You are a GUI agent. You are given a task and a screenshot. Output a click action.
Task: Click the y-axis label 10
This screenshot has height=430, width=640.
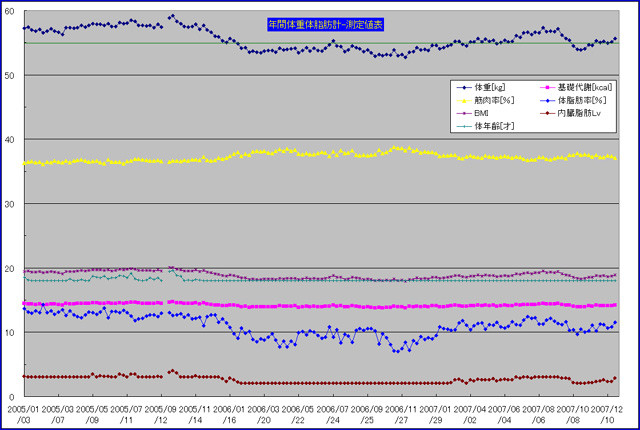pyautogui.click(x=9, y=332)
